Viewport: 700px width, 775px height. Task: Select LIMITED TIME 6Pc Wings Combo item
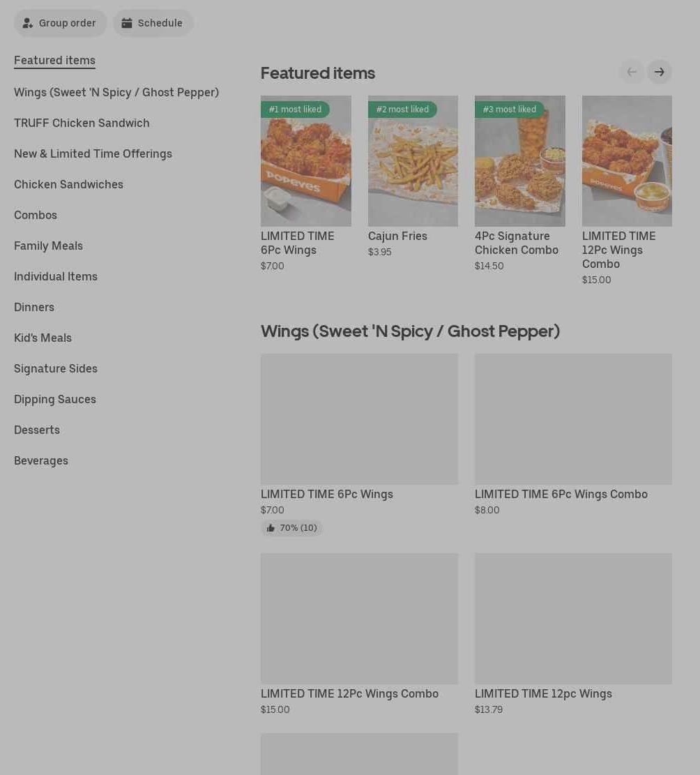[561, 494]
